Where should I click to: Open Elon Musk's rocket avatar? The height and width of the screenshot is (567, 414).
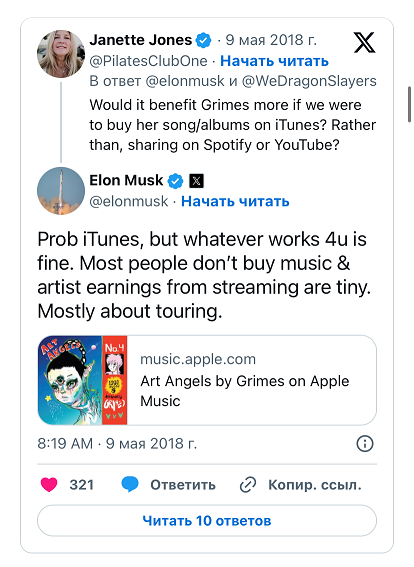point(61,191)
